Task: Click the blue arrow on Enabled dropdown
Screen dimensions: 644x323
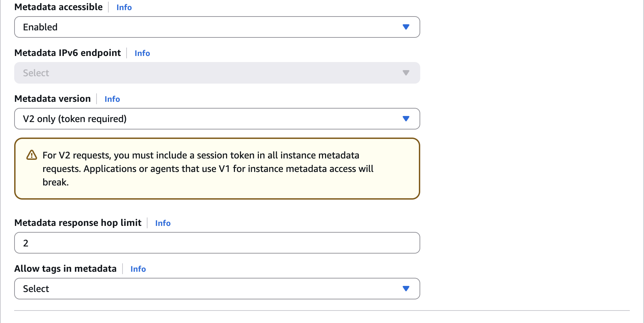Action: [406, 27]
